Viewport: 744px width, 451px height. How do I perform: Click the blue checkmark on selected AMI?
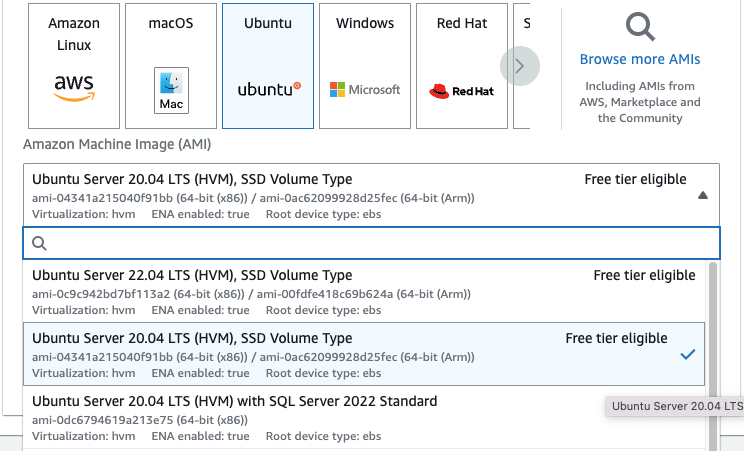(x=688, y=354)
